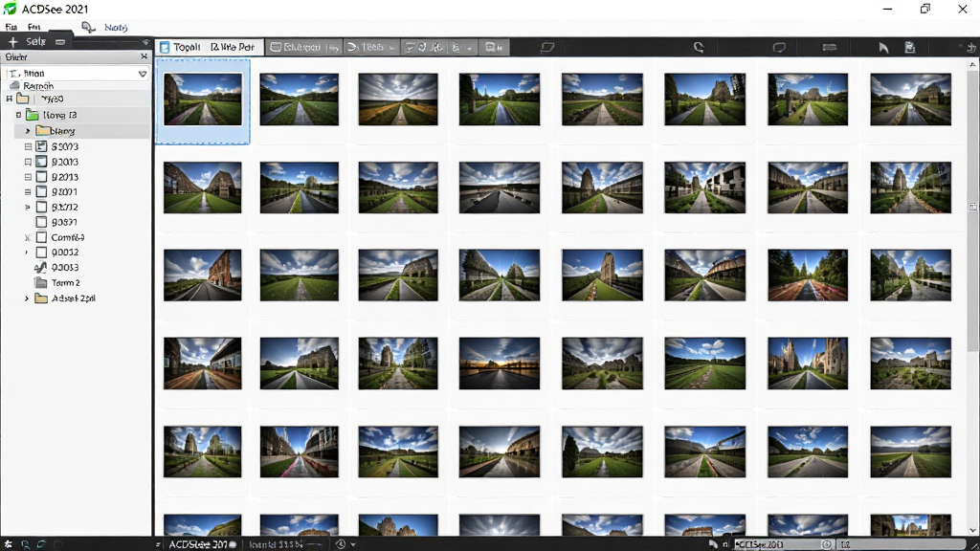This screenshot has height=551, width=980.
Task: Collapse the green Home folder node
Action: pos(18,115)
